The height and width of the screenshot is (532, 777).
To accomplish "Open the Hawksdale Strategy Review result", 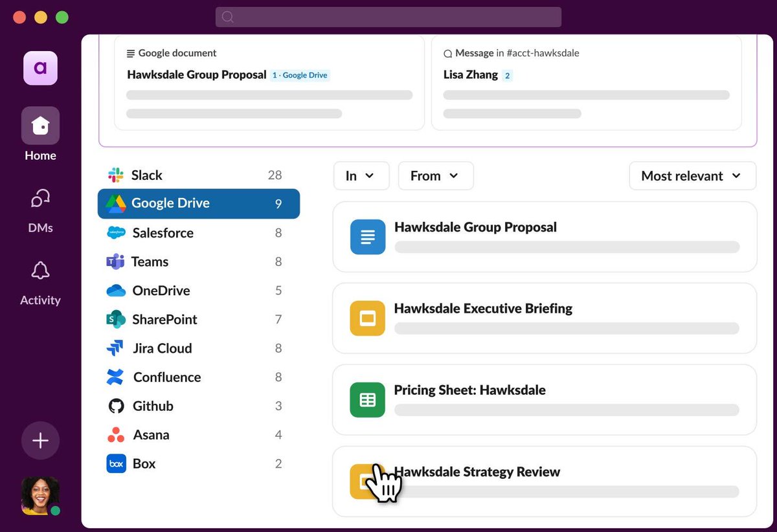I will click(x=545, y=482).
